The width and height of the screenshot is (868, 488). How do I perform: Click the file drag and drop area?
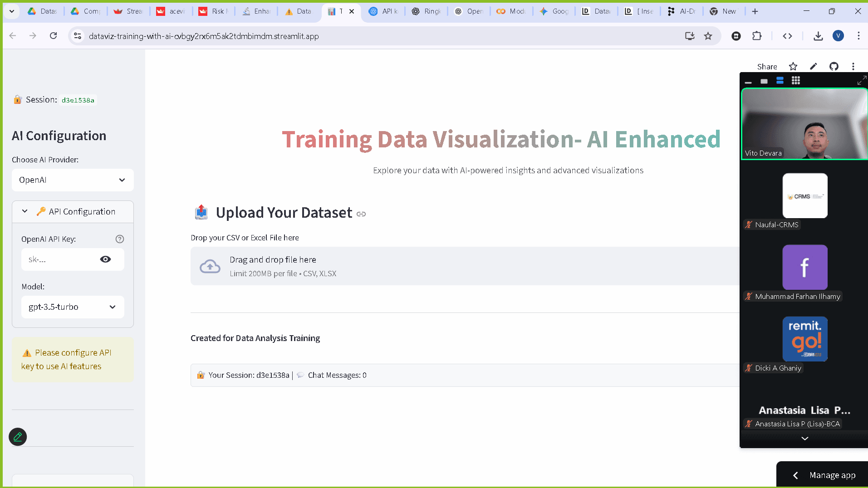tap(465, 266)
